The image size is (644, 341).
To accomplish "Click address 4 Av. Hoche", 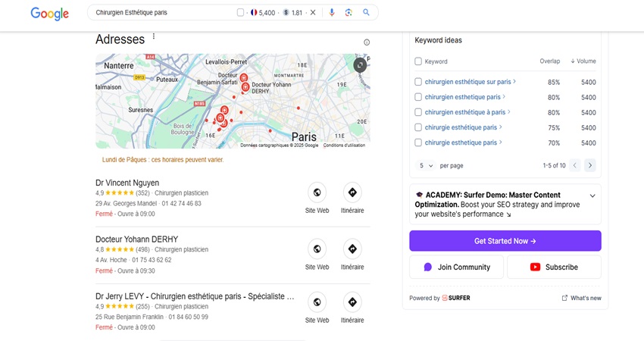I will [x=111, y=260].
